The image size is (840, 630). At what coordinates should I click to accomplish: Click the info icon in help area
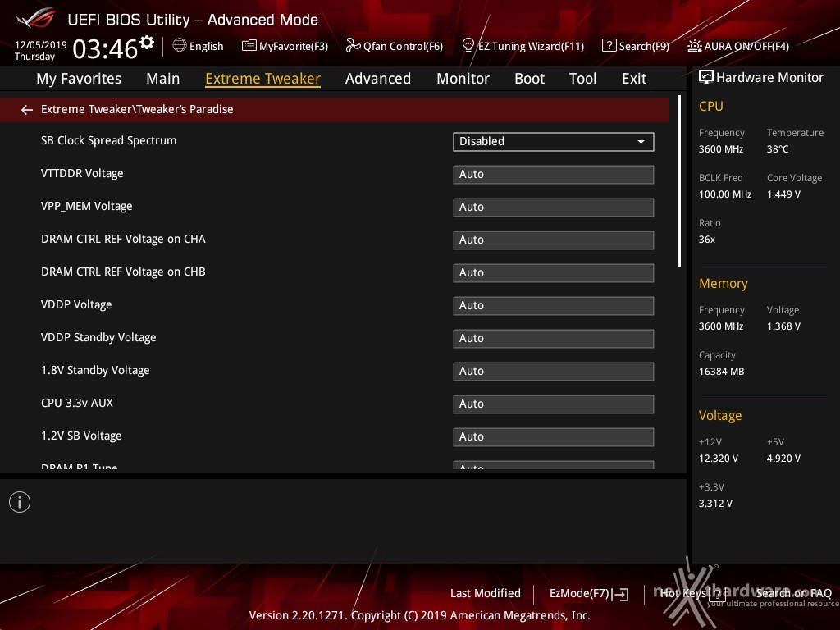20,502
